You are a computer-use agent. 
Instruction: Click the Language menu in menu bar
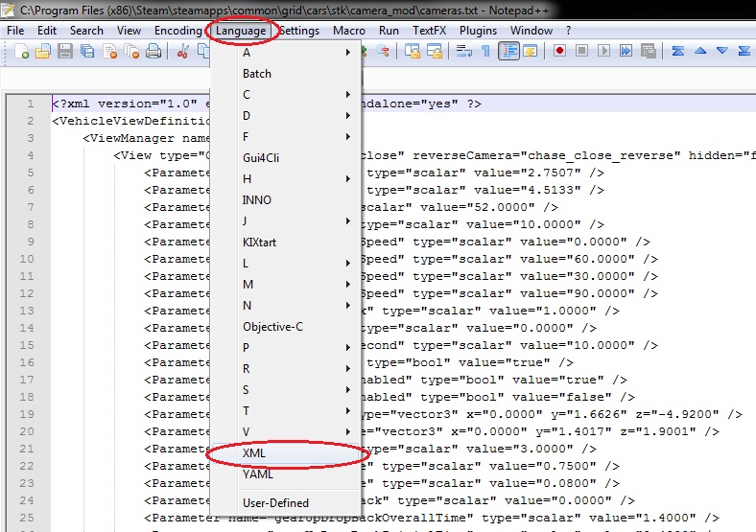click(241, 31)
